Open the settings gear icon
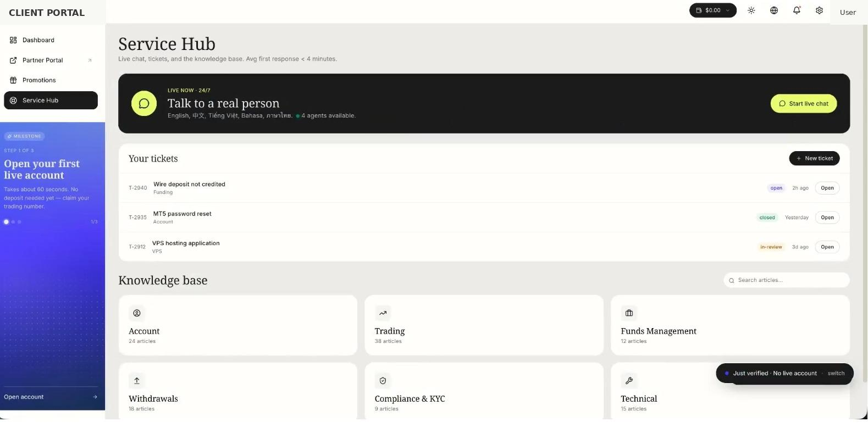 [819, 10]
